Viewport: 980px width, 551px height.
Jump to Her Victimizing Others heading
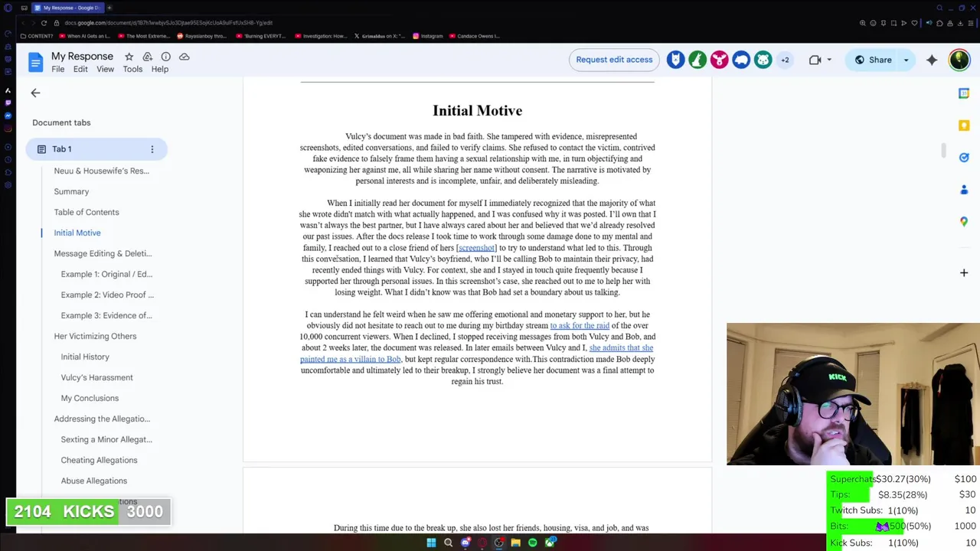tap(95, 336)
